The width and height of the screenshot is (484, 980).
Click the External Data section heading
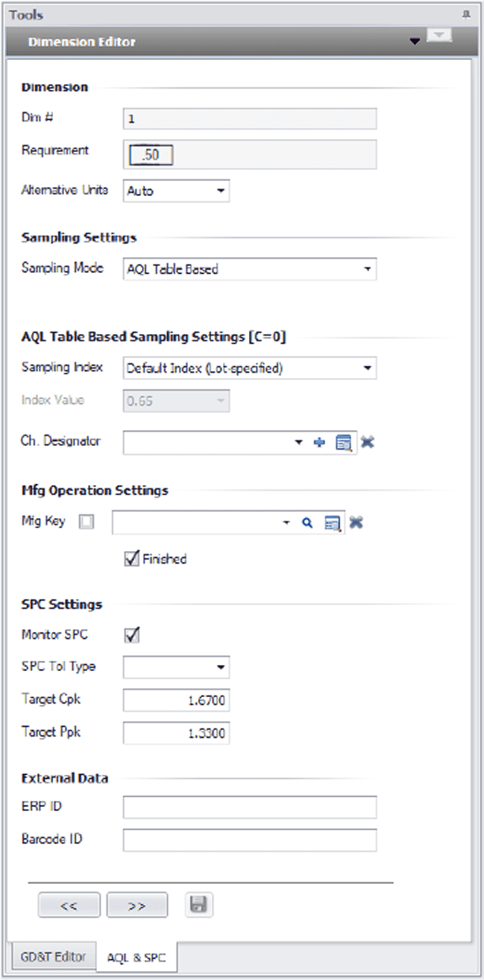click(x=65, y=778)
